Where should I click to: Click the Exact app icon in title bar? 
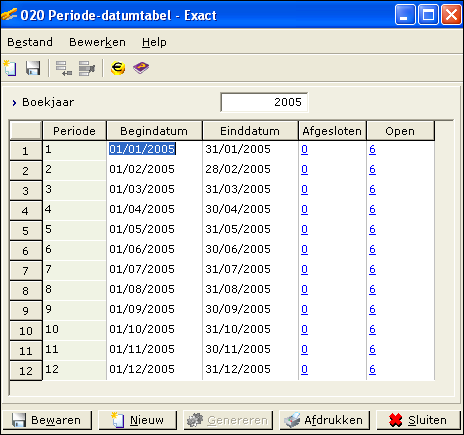9,15
